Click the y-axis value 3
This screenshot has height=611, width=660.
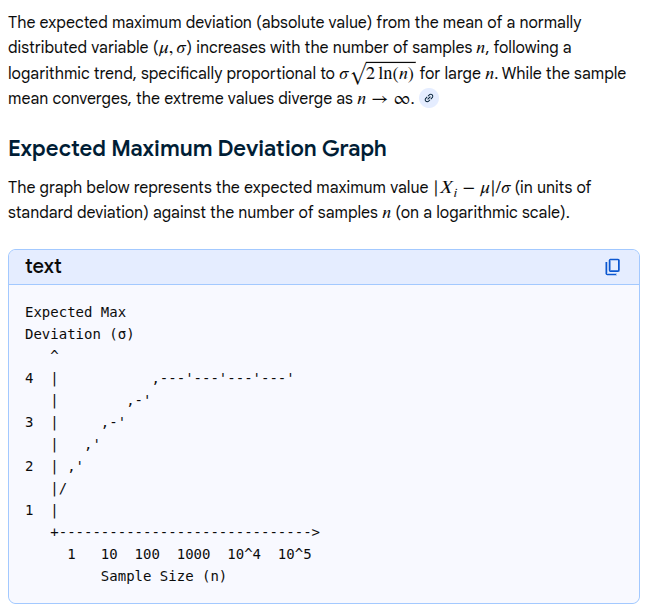pyautogui.click(x=30, y=422)
